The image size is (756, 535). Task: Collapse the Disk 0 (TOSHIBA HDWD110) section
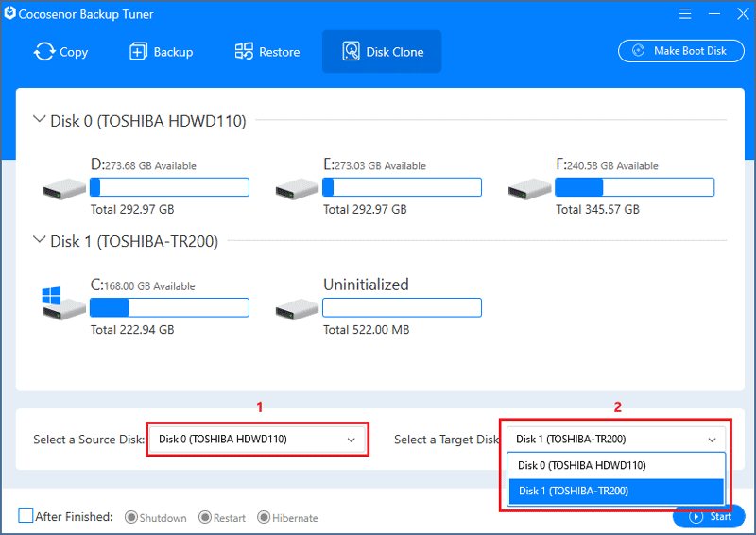point(39,119)
